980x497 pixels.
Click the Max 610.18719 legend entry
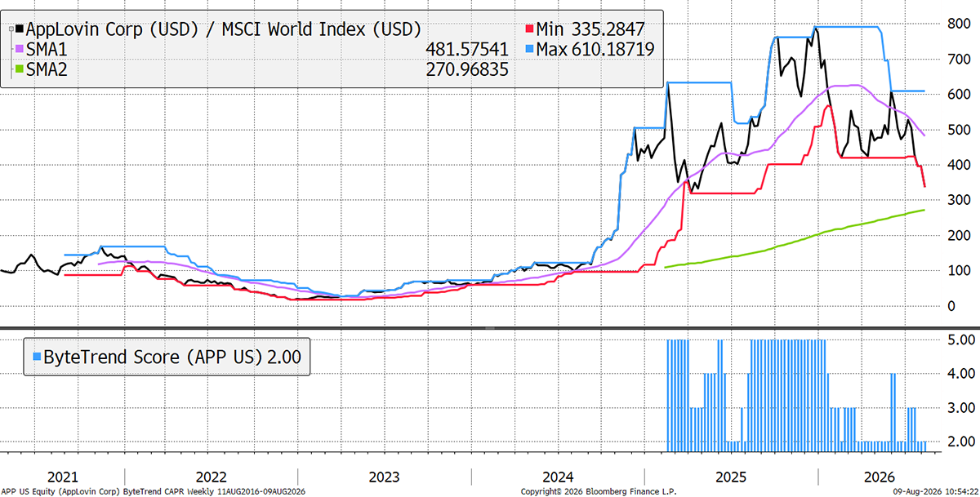click(588, 50)
